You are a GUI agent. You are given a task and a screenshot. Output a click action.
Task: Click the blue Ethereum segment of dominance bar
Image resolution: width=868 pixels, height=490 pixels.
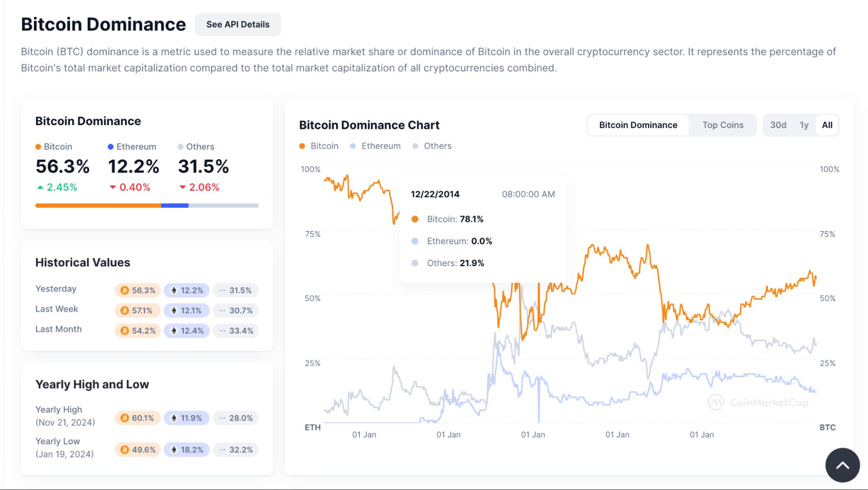pos(175,205)
